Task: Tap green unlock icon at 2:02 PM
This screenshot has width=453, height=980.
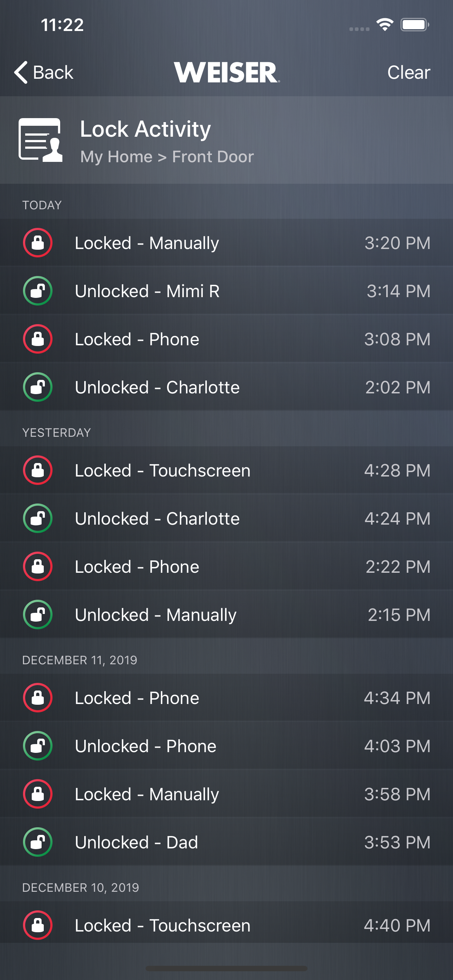Action: [38, 387]
